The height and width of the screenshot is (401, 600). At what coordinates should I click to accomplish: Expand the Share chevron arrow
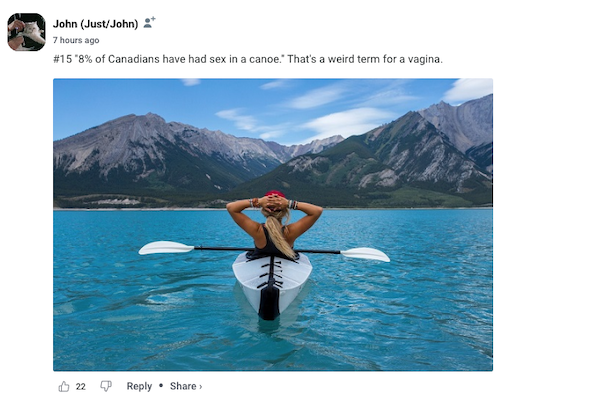[x=200, y=386]
